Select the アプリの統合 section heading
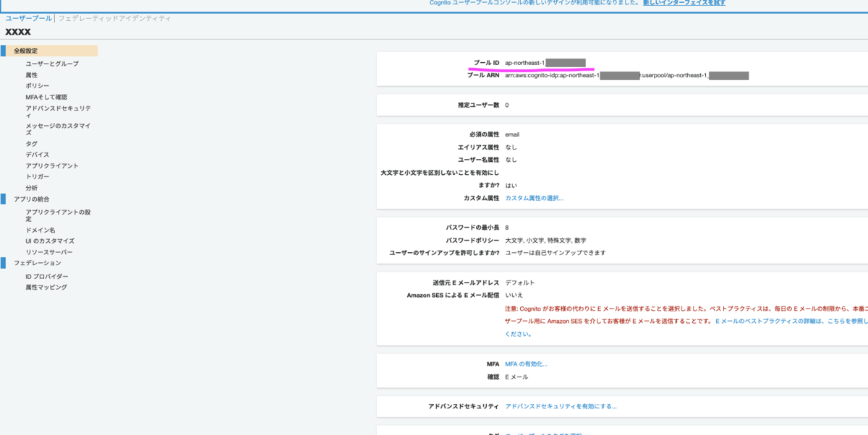 (x=32, y=199)
